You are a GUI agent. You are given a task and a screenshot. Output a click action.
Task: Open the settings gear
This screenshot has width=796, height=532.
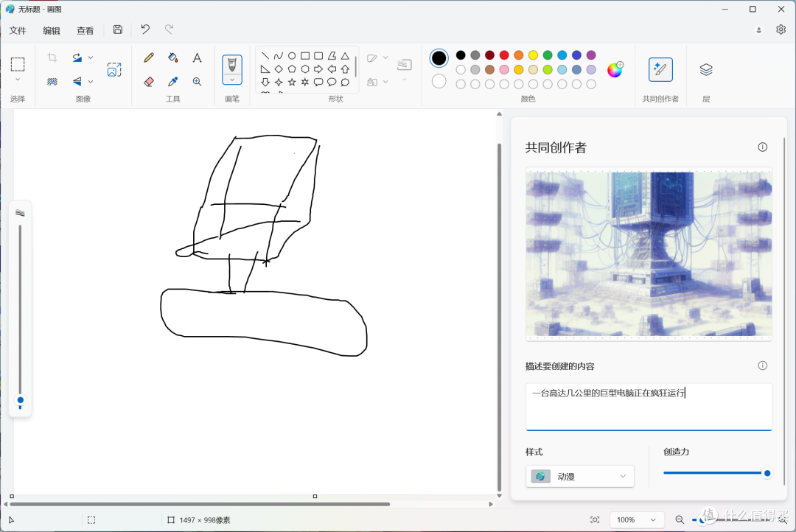781,29
